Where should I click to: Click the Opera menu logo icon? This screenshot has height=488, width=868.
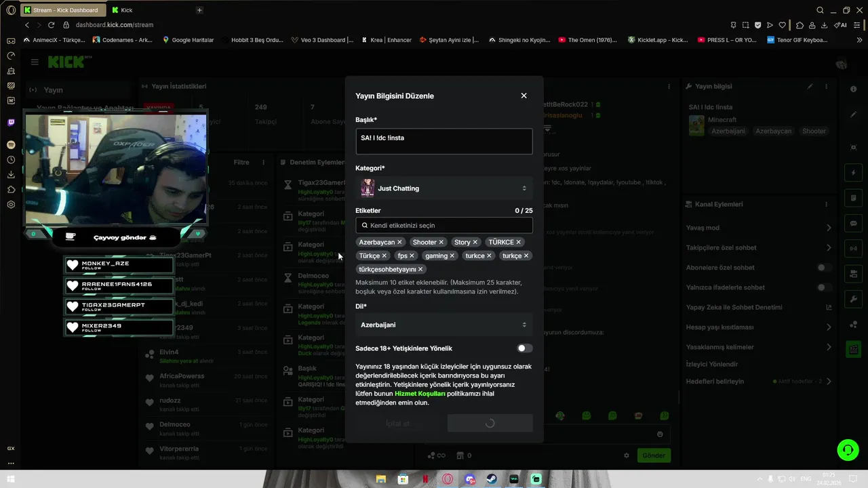click(x=11, y=10)
